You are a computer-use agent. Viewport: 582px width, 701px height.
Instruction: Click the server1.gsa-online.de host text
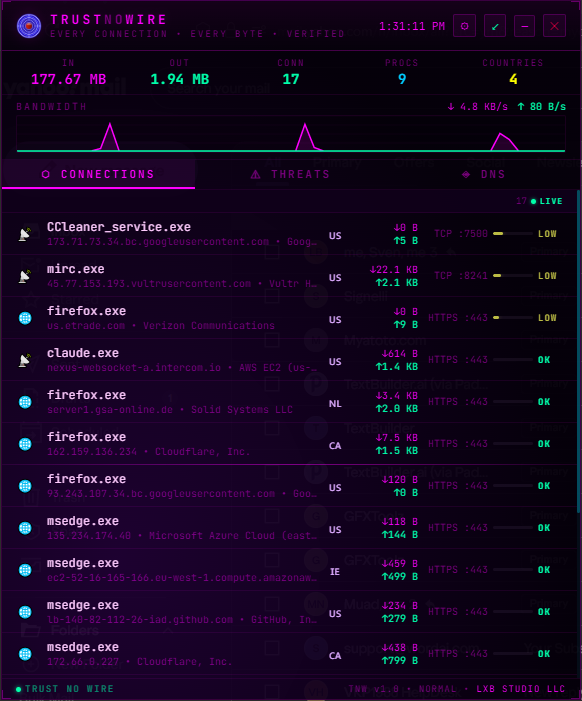click(110, 410)
